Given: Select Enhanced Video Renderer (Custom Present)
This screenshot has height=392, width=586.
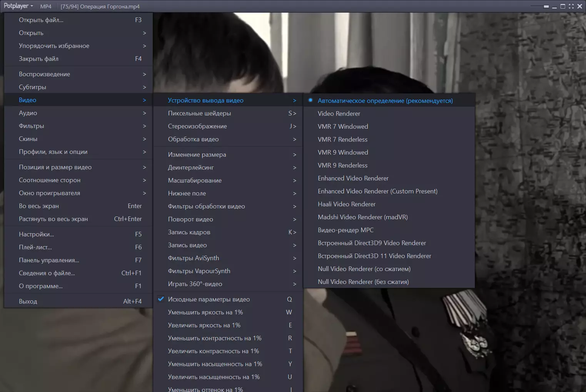Looking at the screenshot, I should pyautogui.click(x=377, y=191).
